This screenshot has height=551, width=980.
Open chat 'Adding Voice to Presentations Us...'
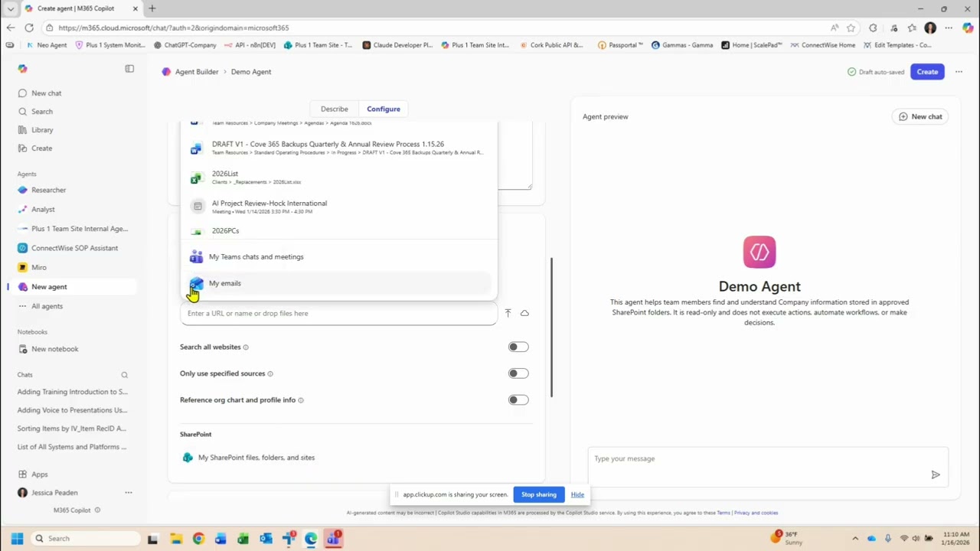[73, 410]
